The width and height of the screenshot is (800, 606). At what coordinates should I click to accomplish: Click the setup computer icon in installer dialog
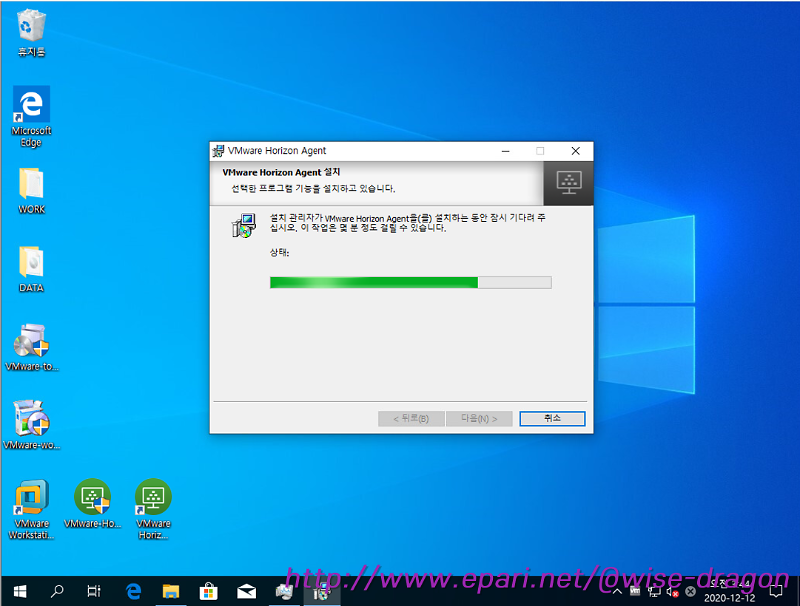pos(243,225)
